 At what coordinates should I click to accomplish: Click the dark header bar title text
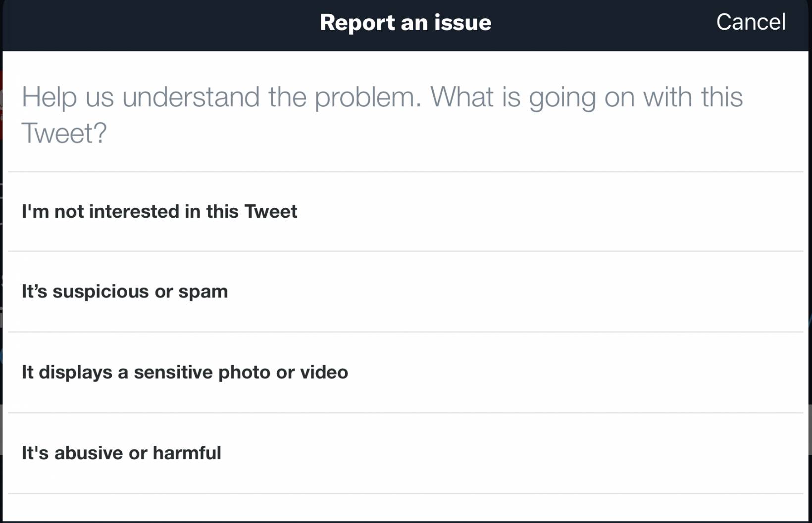pyautogui.click(x=406, y=23)
